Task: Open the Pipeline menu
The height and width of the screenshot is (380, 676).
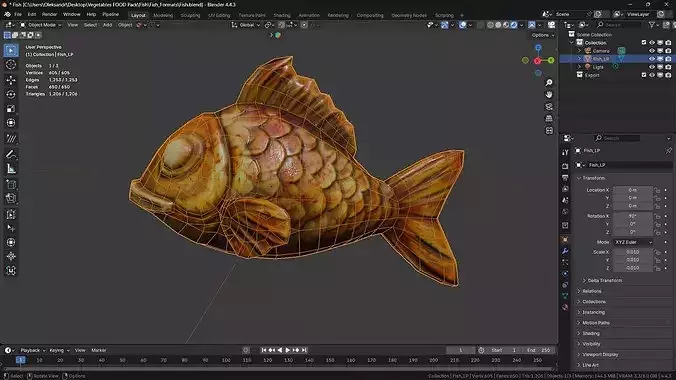Action: pos(110,15)
